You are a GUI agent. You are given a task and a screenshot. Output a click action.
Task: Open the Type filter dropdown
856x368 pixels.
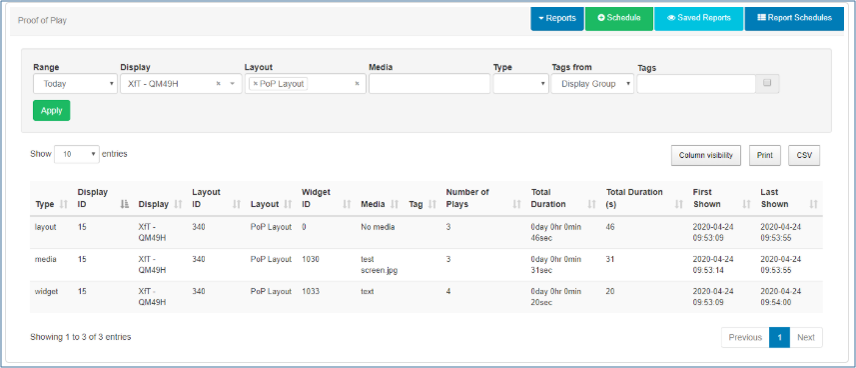coord(521,84)
